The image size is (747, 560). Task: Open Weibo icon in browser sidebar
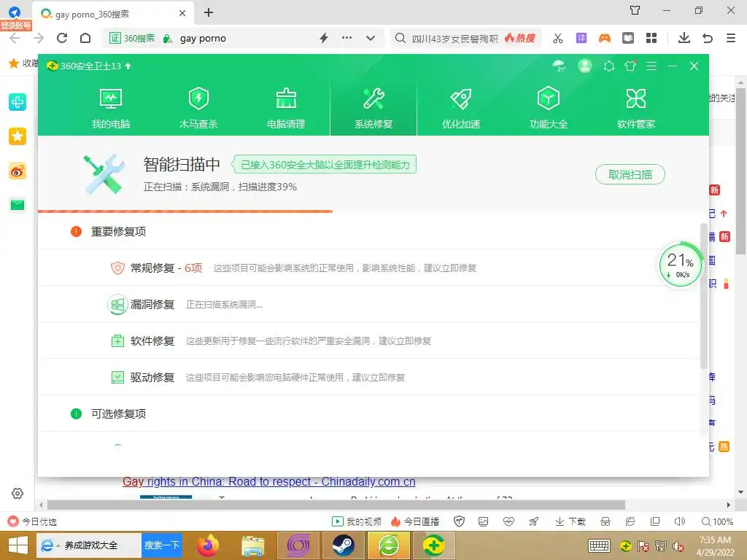18,171
